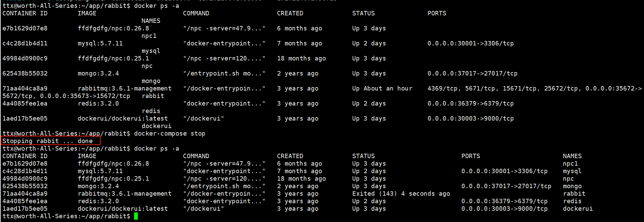Click '0.0.0.0:37017->27017/tcp' in the first listing

pyautogui.click(x=472, y=73)
